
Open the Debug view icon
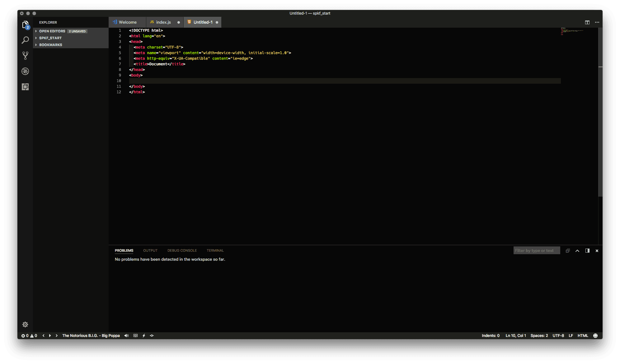tap(25, 71)
